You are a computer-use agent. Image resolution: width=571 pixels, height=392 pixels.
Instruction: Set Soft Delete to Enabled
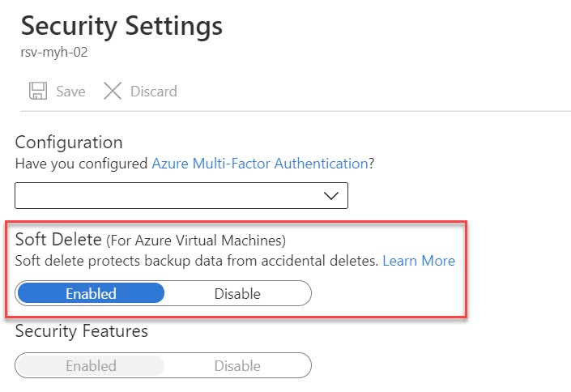click(91, 293)
